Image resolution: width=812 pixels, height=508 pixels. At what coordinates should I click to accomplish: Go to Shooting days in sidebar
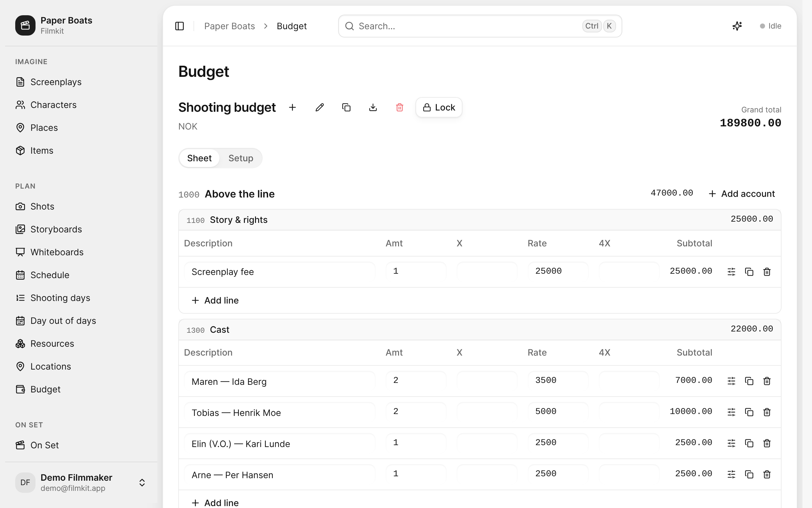pyautogui.click(x=81, y=298)
